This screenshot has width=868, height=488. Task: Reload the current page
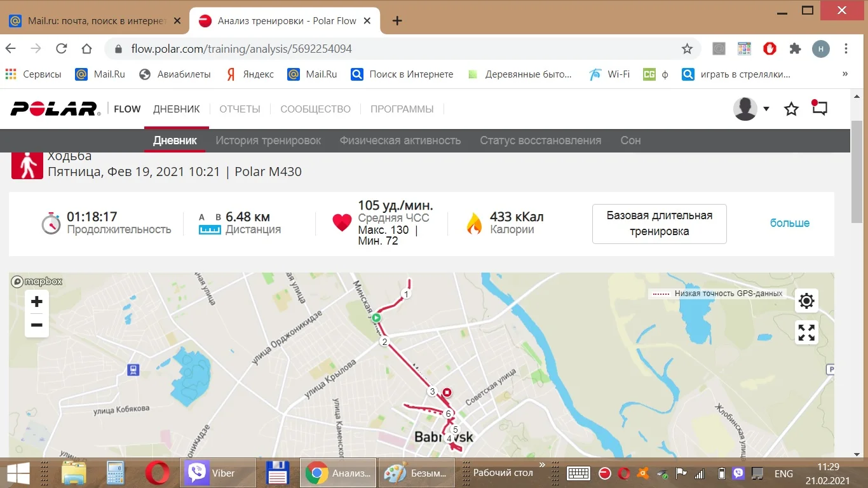[62, 49]
